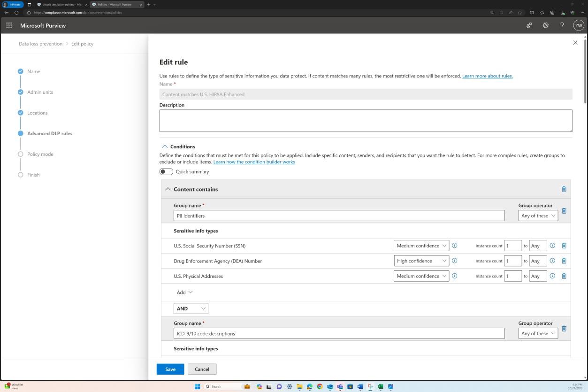
Task: Open the Medium confidence dropdown for SSN
Action: [x=420, y=246]
